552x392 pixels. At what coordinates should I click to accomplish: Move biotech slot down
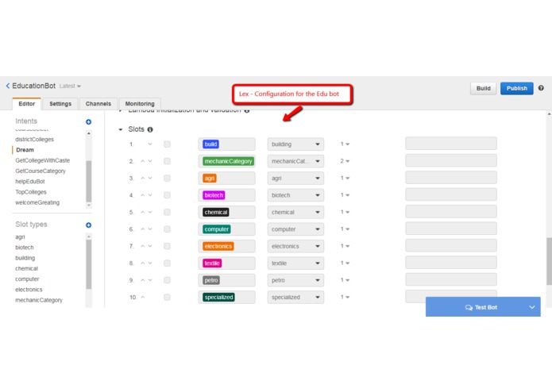point(150,195)
